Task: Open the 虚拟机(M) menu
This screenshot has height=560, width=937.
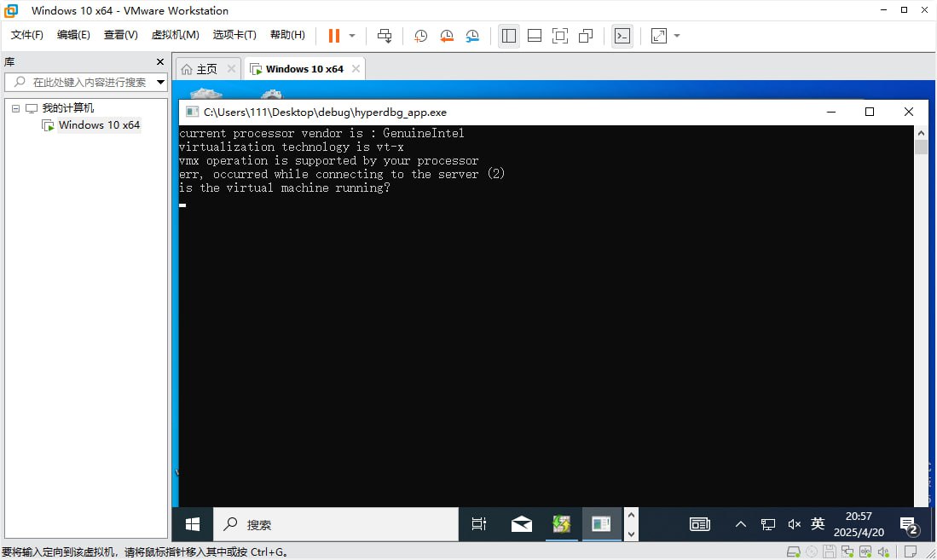Action: [175, 35]
